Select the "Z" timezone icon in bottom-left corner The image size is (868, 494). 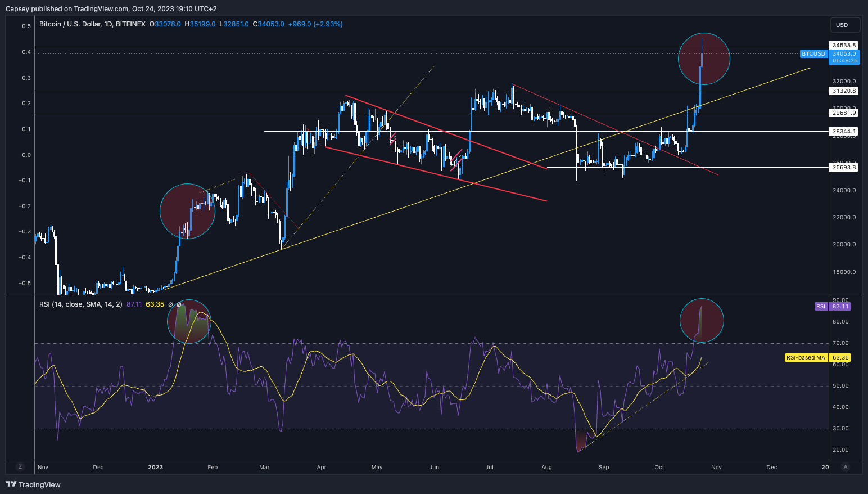point(20,467)
